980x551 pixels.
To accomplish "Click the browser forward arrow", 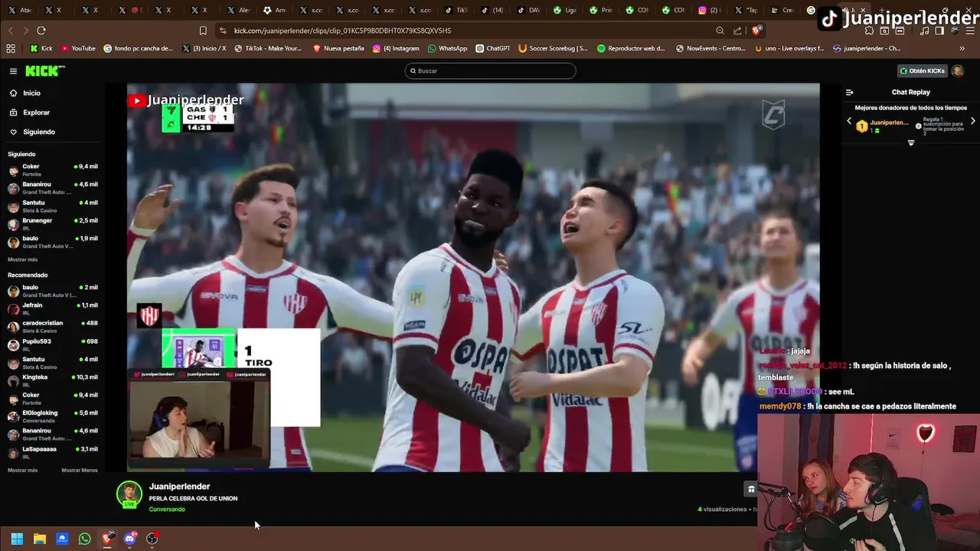I will (x=25, y=31).
